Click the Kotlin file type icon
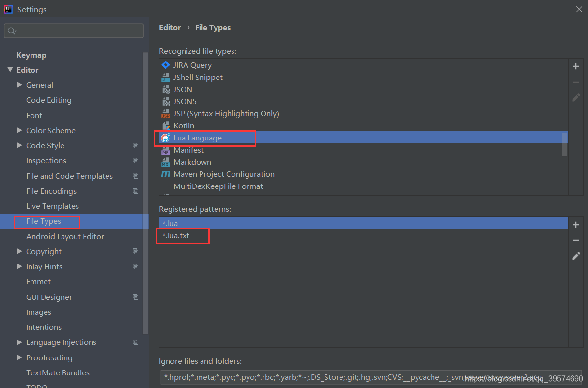This screenshot has height=388, width=588. pos(166,125)
